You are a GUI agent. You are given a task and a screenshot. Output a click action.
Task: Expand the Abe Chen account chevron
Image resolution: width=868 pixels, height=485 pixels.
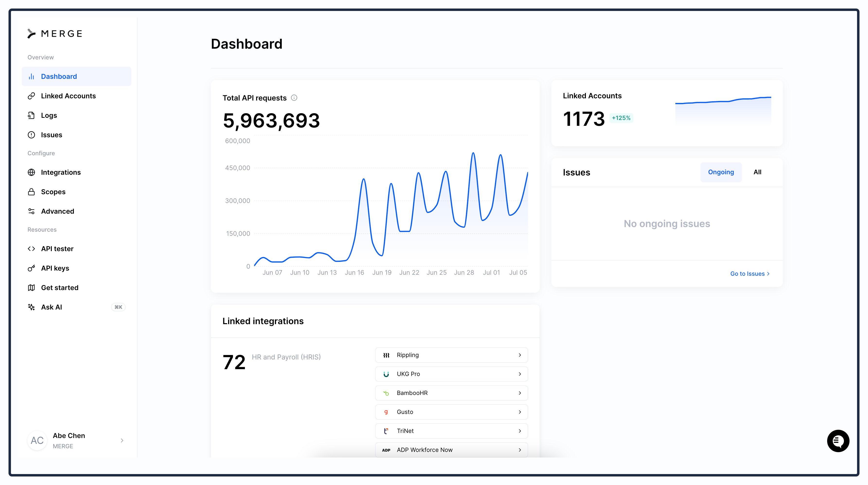[x=122, y=440]
